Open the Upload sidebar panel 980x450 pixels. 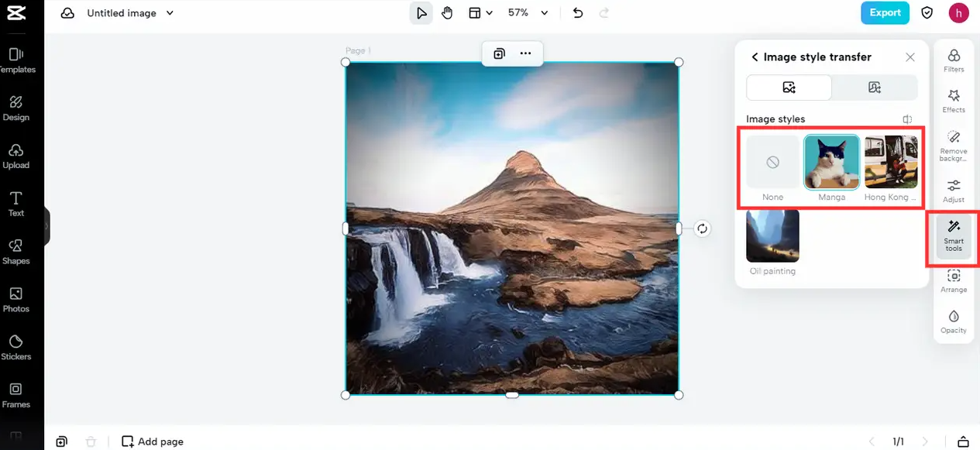16,156
